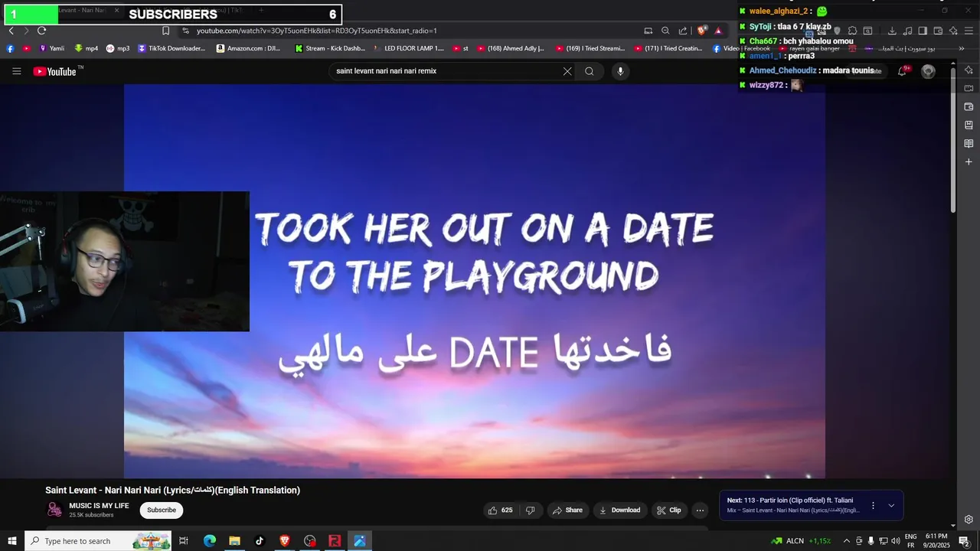Like the video with thumbs up 625

tap(500, 510)
